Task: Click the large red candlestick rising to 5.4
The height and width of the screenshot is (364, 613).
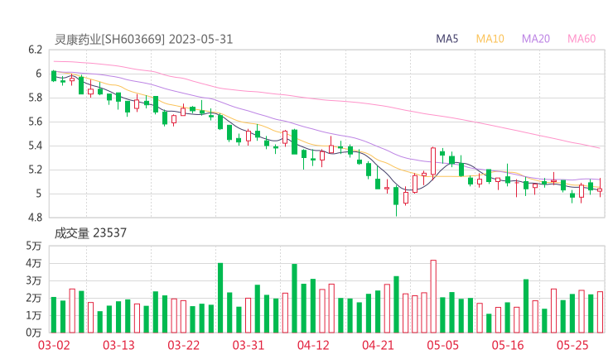Action: [x=433, y=161]
